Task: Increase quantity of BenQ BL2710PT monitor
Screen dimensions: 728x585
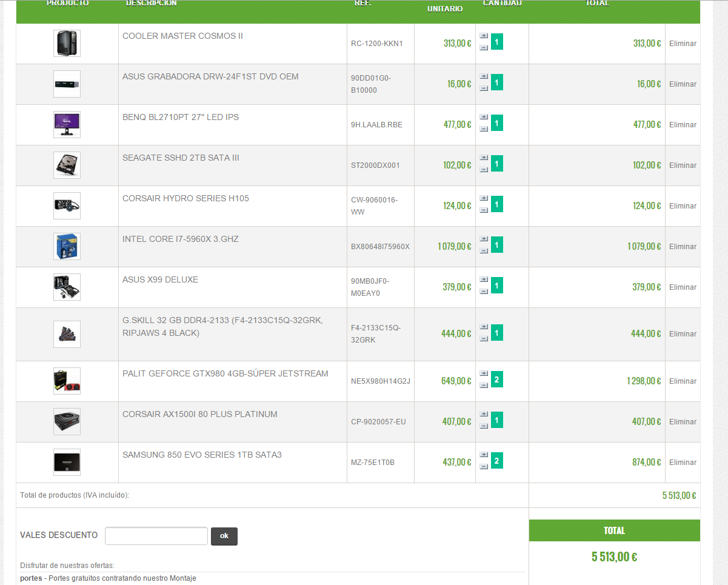Action: coord(484,116)
